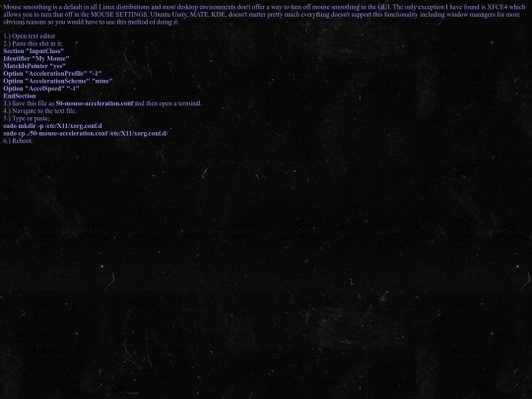Click the line '2.) Paste this shit in it;'
The image size is (532, 399).
click(33, 43)
